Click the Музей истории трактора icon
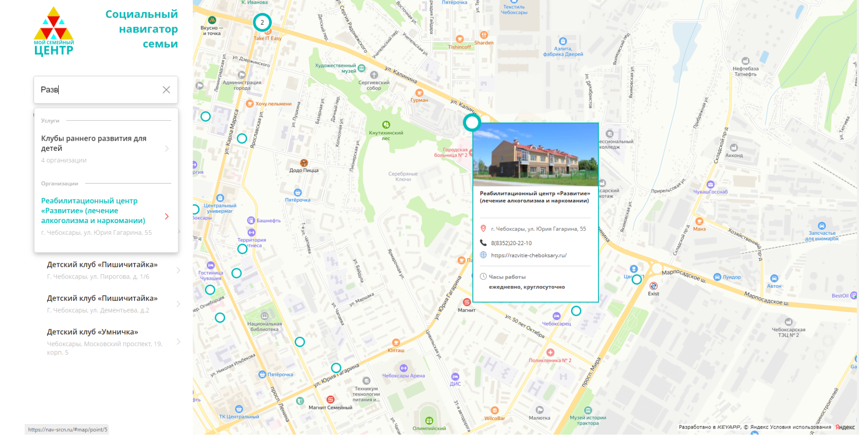 tap(588, 410)
